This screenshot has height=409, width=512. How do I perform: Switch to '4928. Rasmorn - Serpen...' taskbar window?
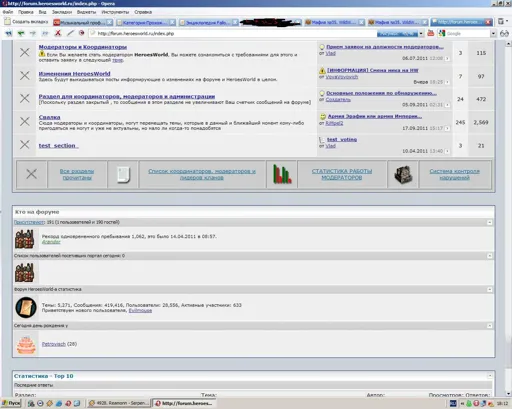119,403
